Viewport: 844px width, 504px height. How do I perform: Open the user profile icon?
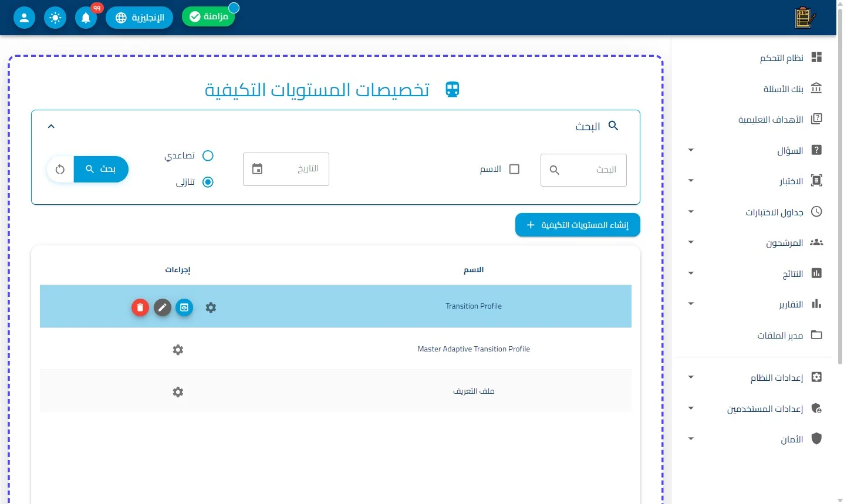pos(24,18)
